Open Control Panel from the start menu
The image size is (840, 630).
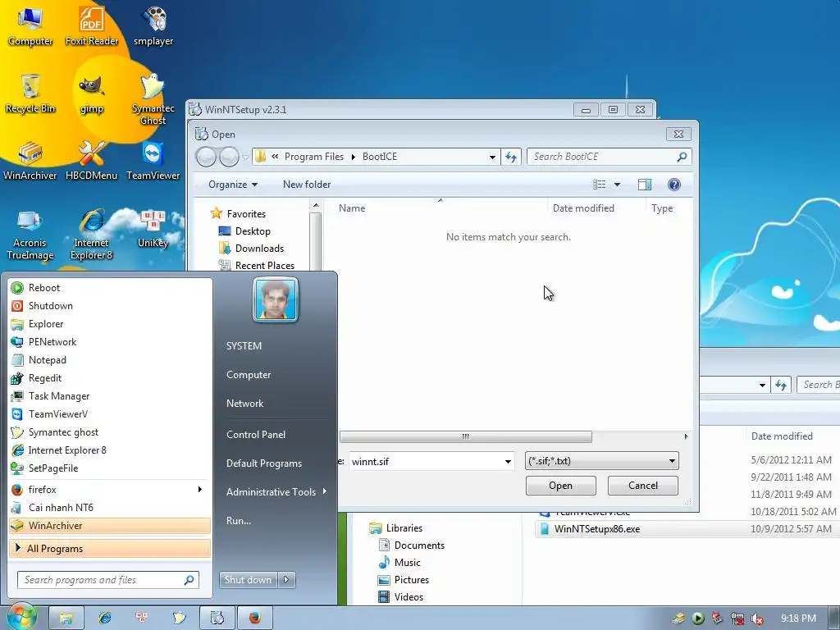256,435
